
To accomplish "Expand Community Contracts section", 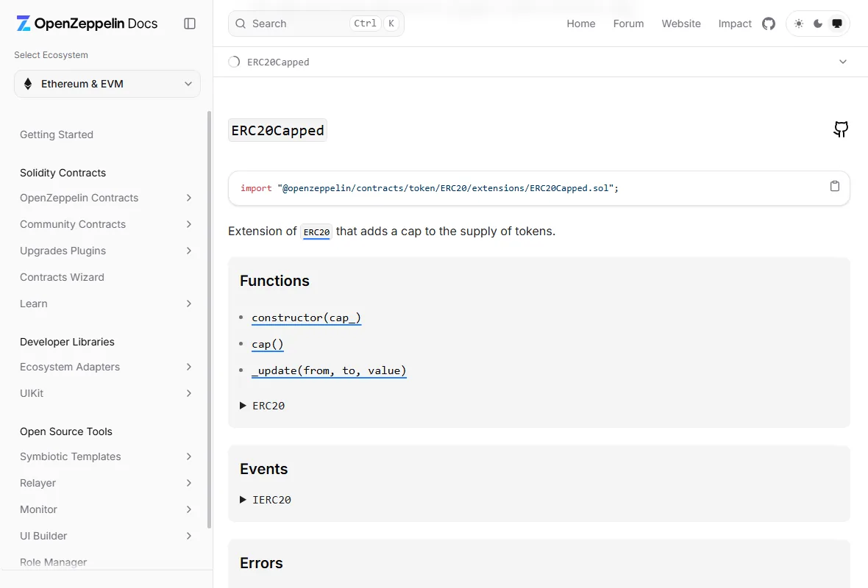I will (189, 225).
